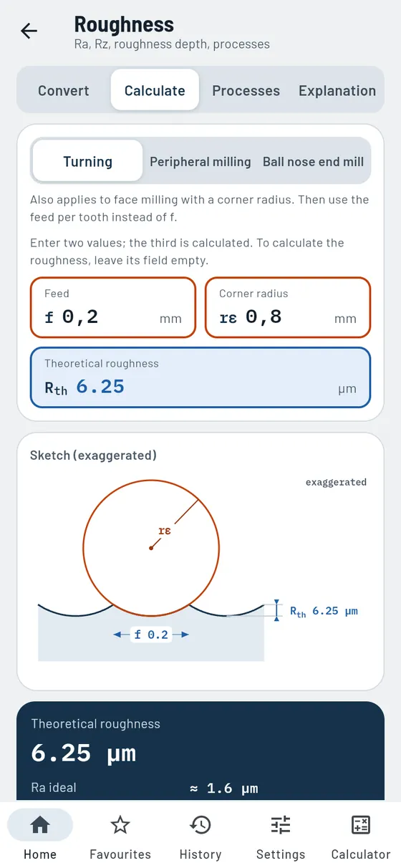Viewport: 401px width, 868px height.
Task: Switch to the Convert tab
Action: coord(64,90)
